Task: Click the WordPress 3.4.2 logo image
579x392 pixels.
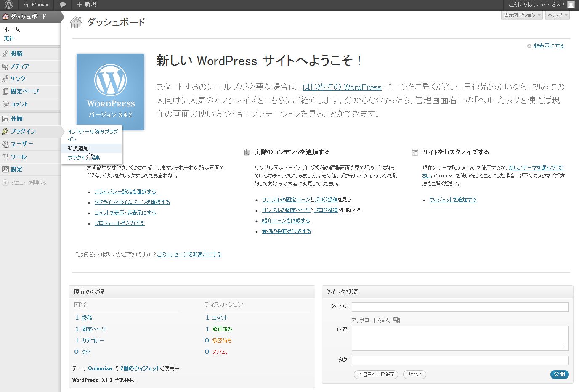Action: [110, 92]
